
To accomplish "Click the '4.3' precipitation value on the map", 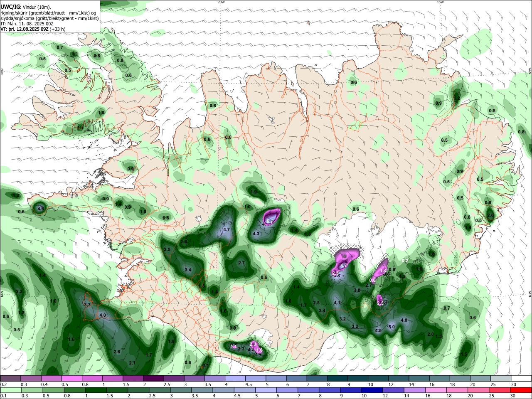I will click(256, 234).
